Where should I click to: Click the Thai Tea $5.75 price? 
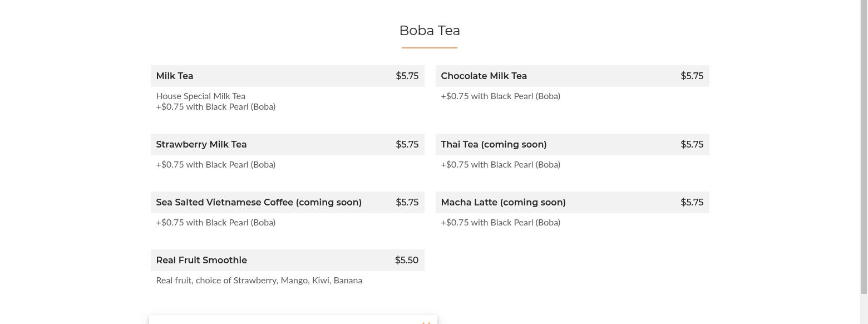point(692,144)
